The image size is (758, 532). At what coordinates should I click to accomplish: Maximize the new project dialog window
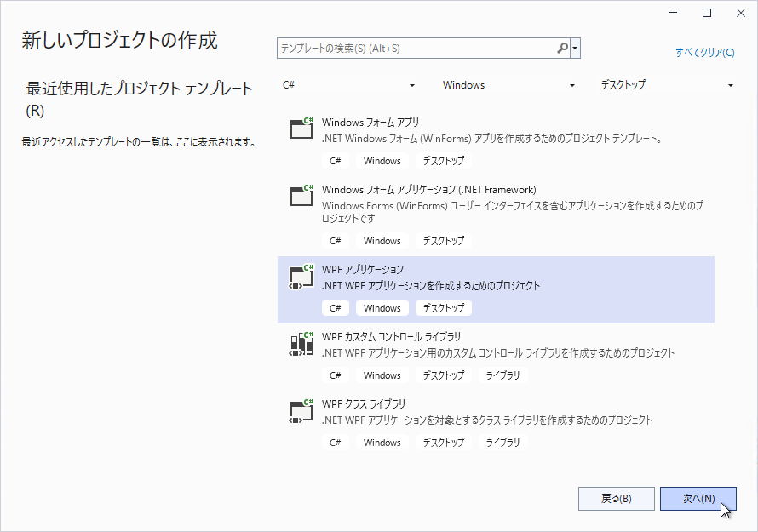pos(707,13)
